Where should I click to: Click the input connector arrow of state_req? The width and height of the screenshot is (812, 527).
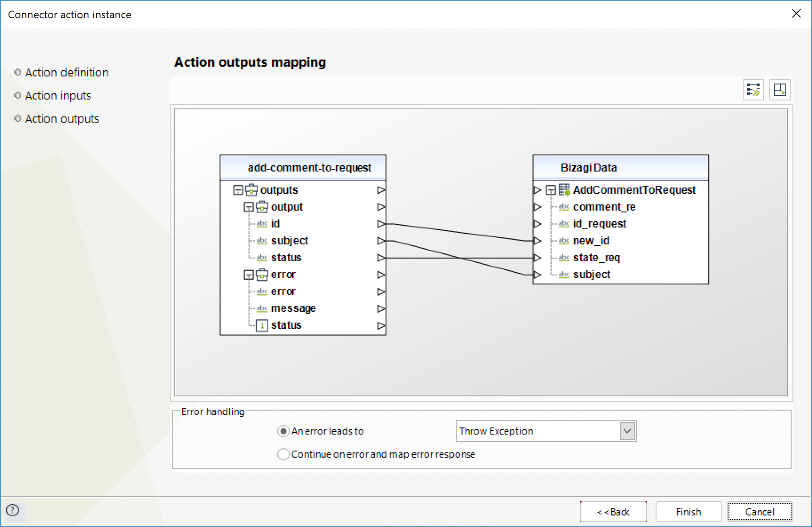(537, 257)
